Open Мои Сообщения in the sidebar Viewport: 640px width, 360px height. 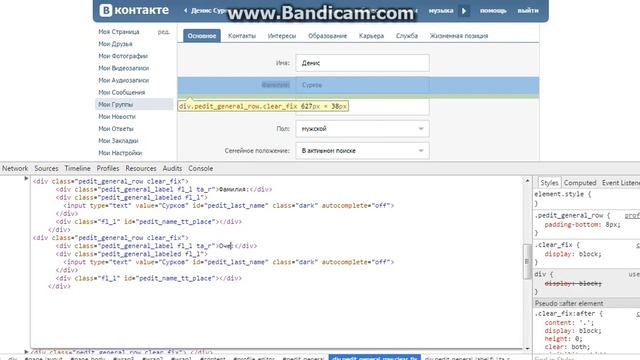(122, 92)
